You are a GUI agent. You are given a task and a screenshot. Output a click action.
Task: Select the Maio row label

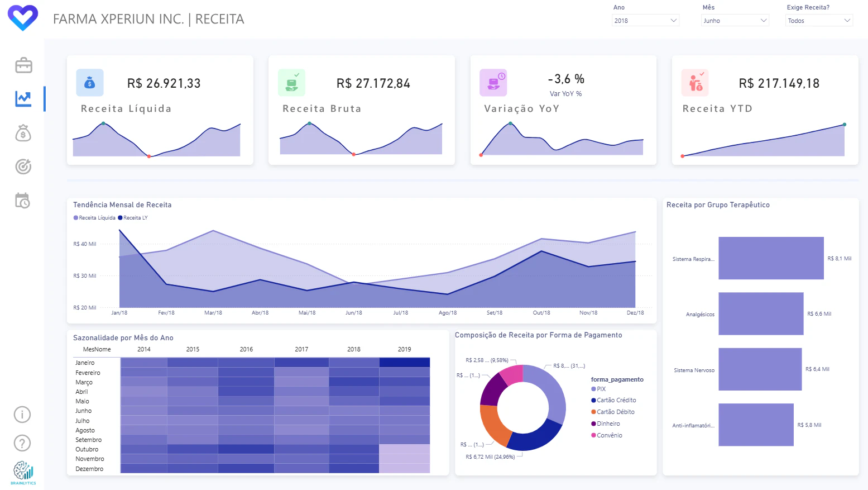tap(82, 401)
